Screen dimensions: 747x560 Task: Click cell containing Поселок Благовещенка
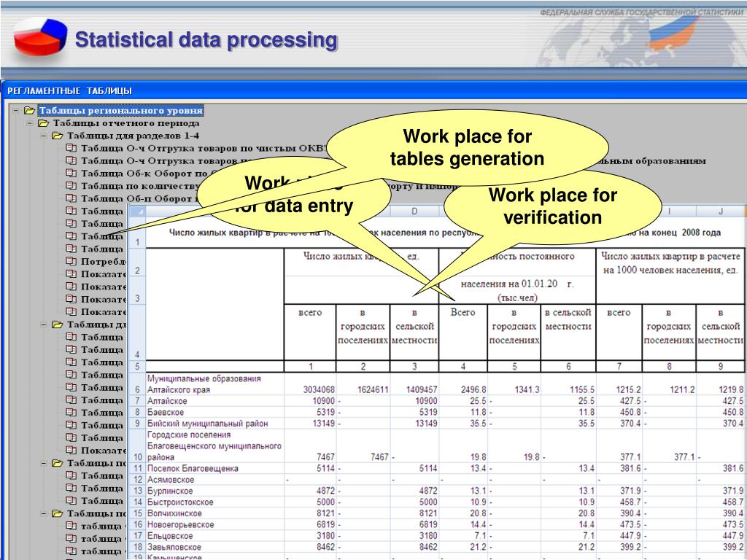[x=193, y=468]
